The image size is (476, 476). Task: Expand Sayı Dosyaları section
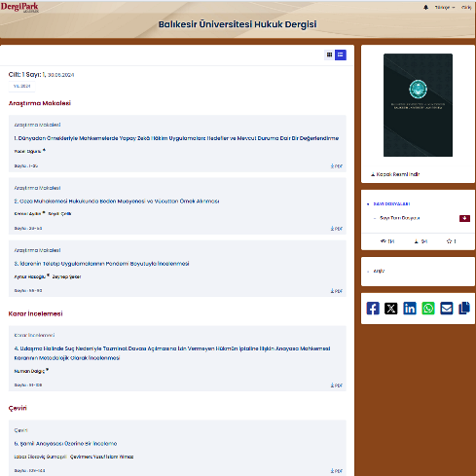pyautogui.click(x=391, y=203)
